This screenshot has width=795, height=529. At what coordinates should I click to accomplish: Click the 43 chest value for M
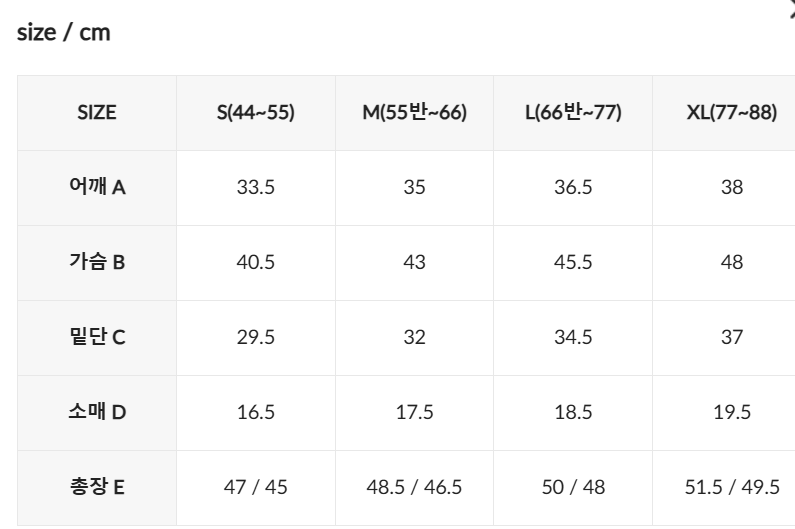pyautogui.click(x=414, y=262)
